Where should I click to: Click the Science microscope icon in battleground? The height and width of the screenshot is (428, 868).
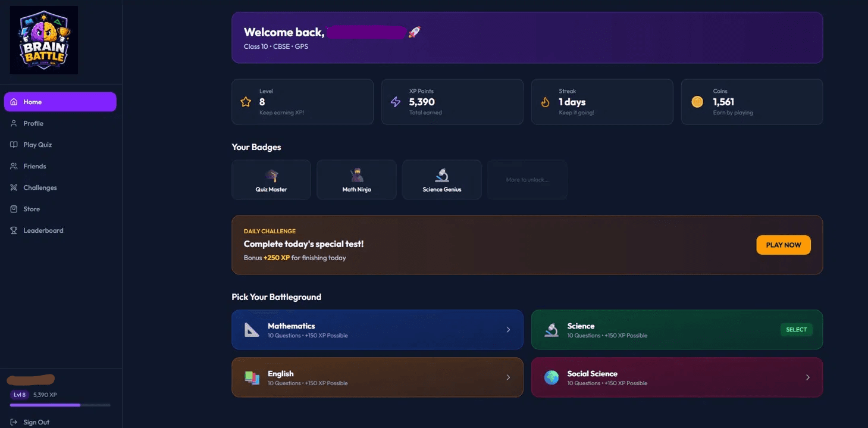[x=551, y=330]
